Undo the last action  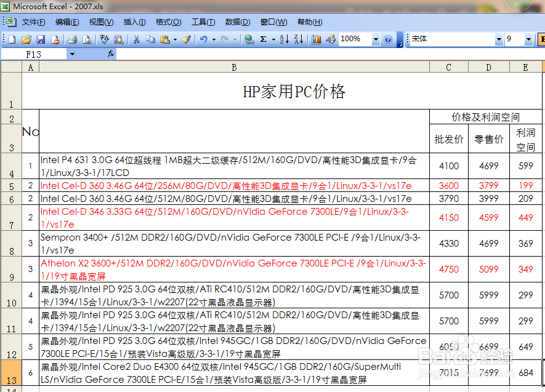point(204,39)
